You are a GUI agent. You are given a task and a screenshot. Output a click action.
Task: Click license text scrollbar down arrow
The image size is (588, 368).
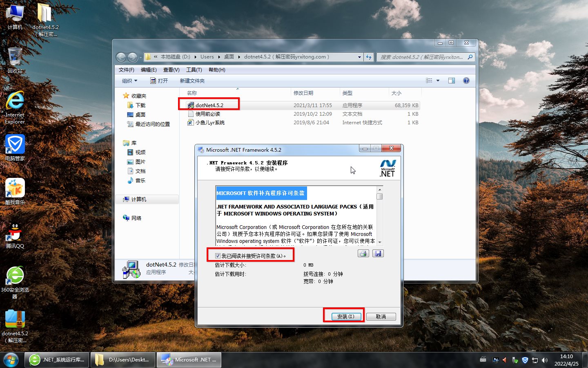coord(380,242)
